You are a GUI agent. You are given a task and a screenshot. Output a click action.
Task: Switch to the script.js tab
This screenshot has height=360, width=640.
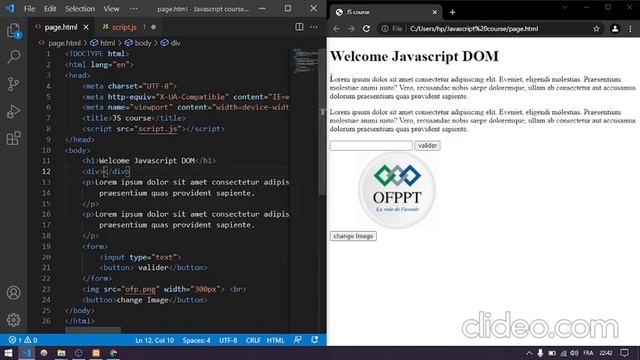(124, 27)
